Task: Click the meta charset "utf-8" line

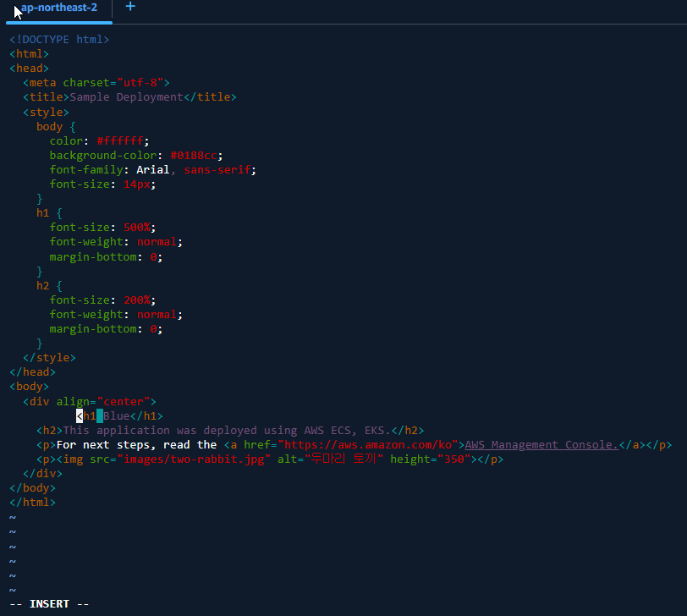Action: 96,82
